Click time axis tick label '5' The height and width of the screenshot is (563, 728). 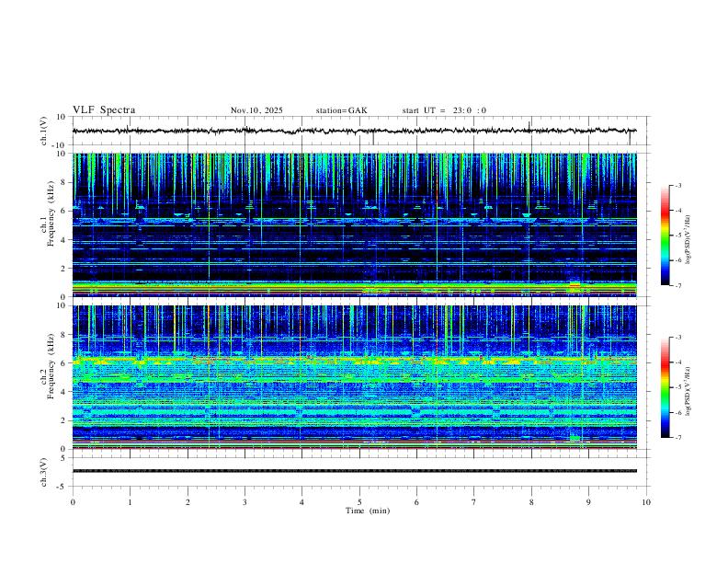[x=359, y=502]
